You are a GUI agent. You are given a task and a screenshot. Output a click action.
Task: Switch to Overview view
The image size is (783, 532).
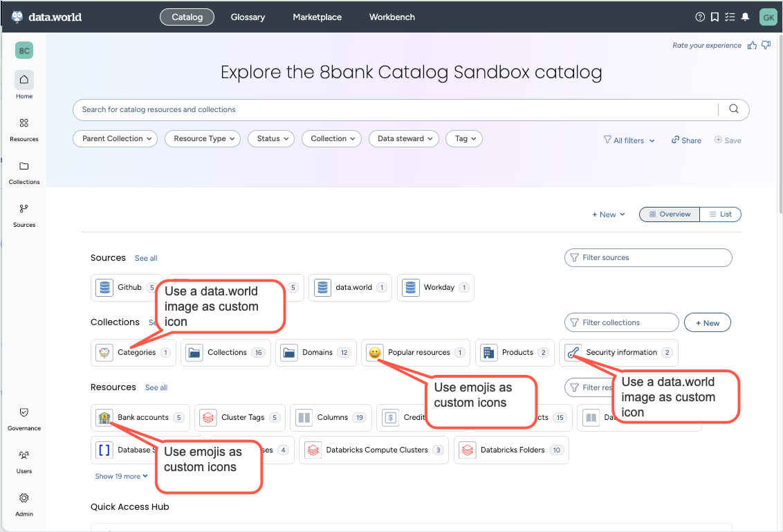click(670, 214)
